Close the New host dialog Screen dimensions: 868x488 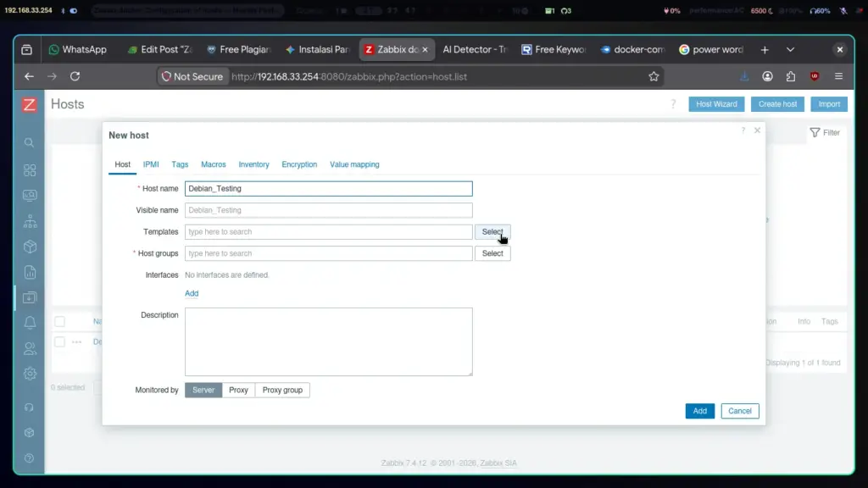point(757,130)
